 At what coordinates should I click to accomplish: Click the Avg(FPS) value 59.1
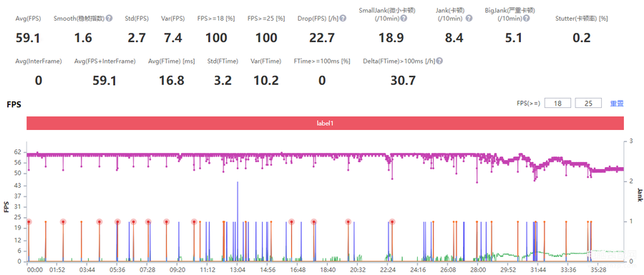(x=27, y=38)
